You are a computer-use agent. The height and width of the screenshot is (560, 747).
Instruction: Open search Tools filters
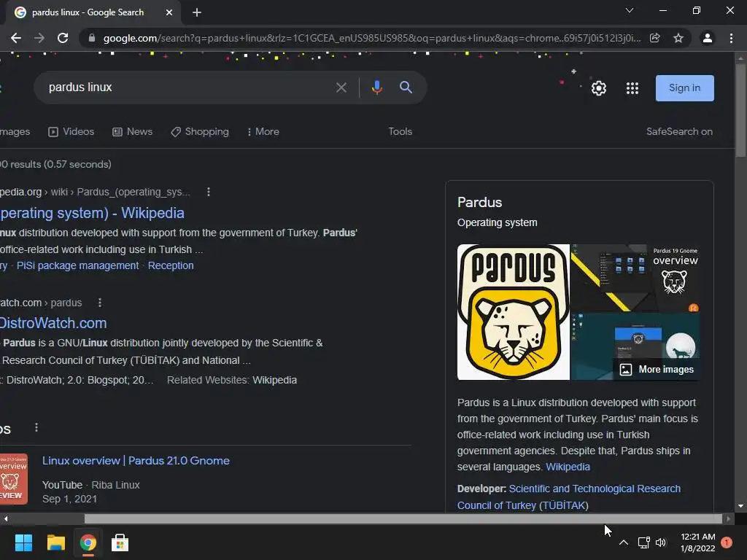click(x=400, y=132)
